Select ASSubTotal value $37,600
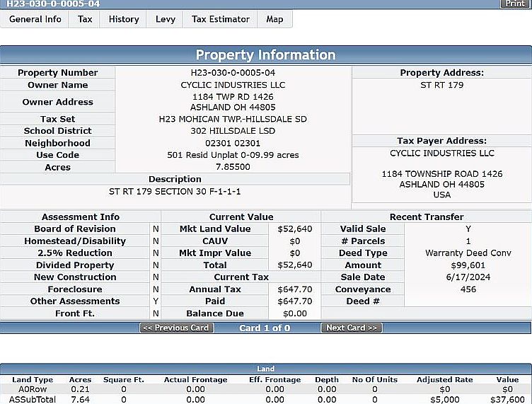This screenshot has width=532, height=404. click(x=507, y=400)
